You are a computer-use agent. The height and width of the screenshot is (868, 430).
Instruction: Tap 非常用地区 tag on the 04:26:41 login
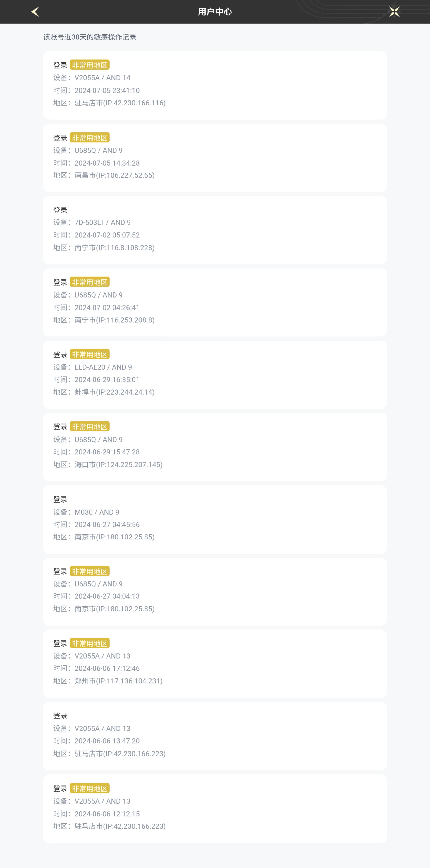[90, 282]
